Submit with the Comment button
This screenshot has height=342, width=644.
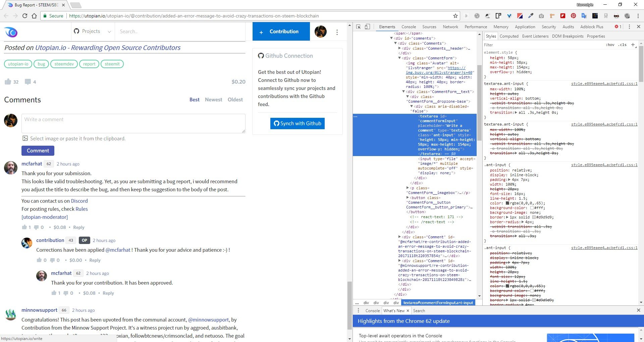[38, 151]
